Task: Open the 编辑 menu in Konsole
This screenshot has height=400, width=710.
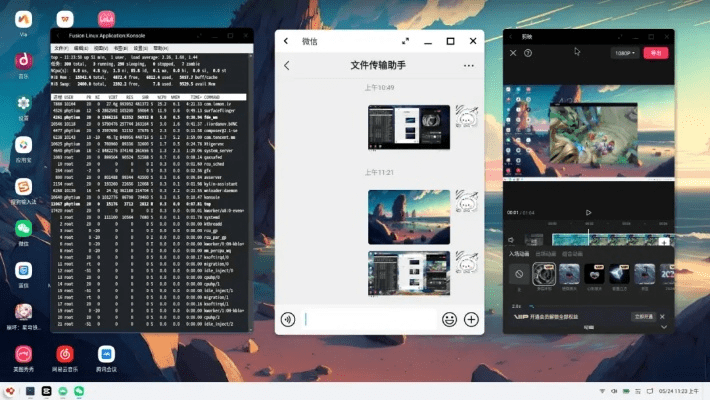Action: click(82, 47)
